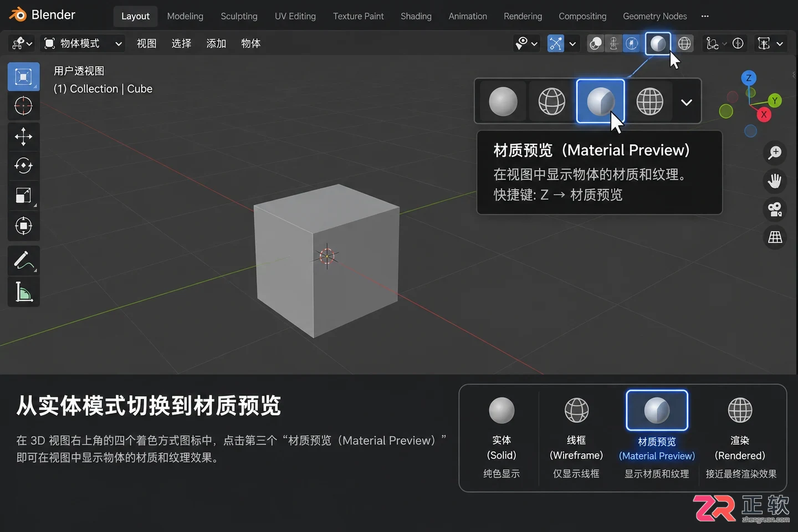Pick the Measure tool
The height and width of the screenshot is (532, 798).
23,291
